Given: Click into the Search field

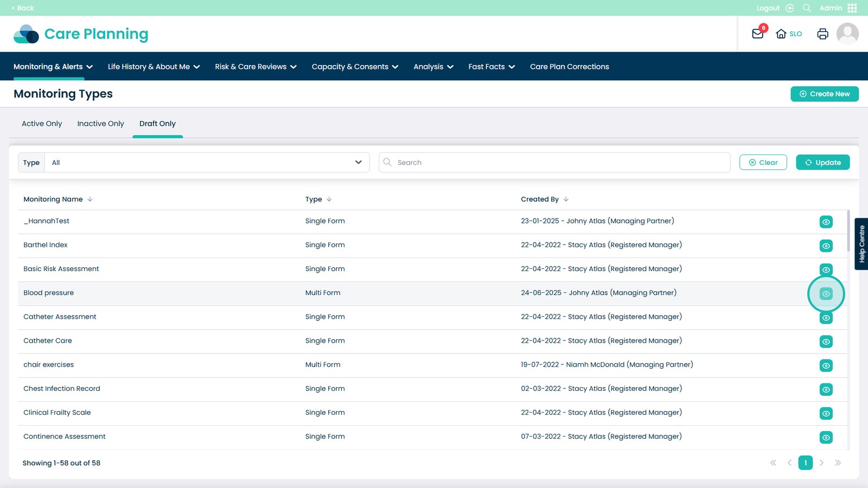Looking at the screenshot, I should [x=554, y=163].
